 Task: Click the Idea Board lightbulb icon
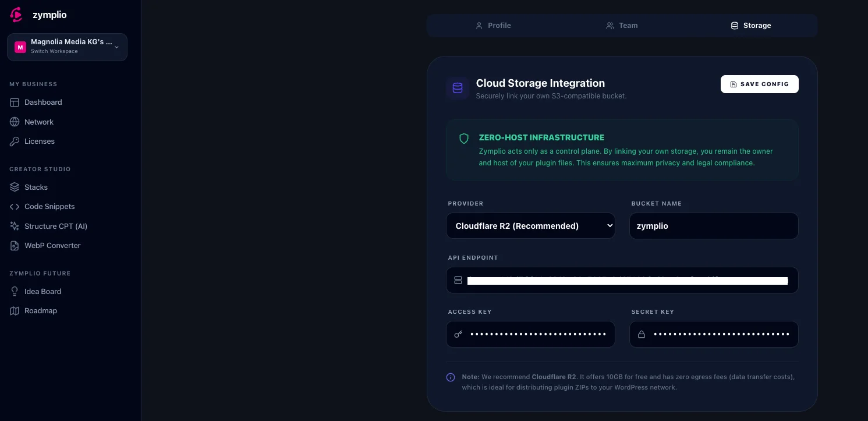point(15,291)
